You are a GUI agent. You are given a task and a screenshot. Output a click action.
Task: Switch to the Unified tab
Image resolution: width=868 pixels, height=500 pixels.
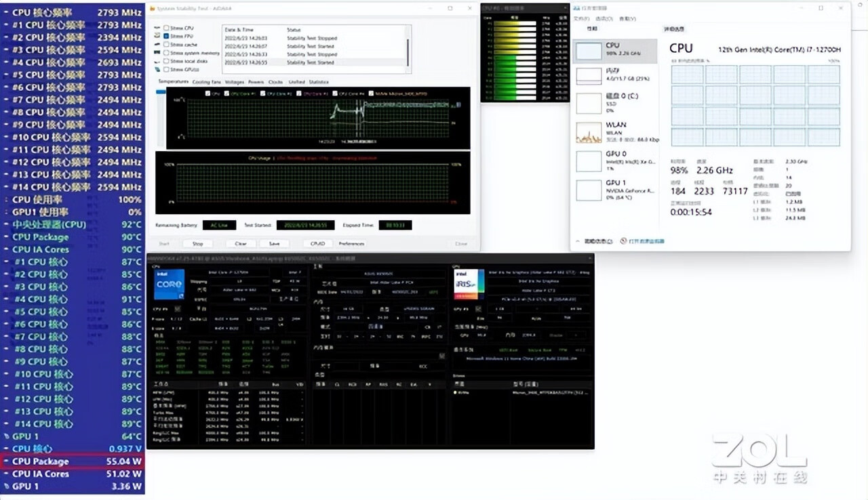click(296, 82)
